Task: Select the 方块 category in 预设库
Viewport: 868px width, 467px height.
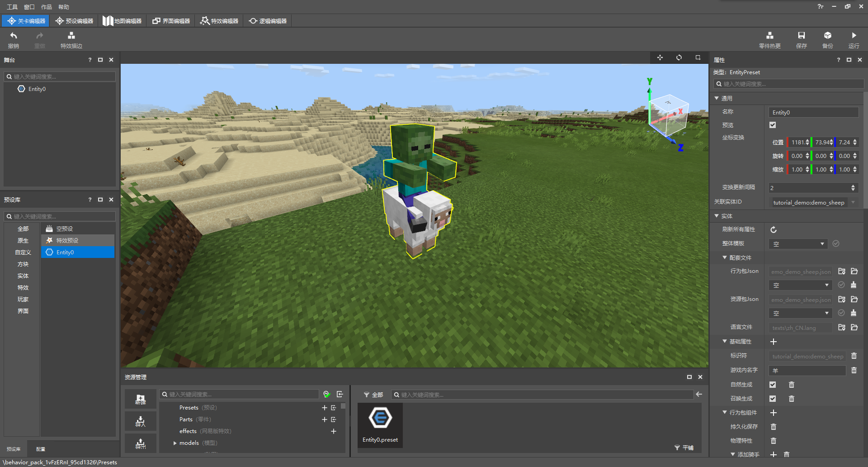Action: tap(23, 264)
